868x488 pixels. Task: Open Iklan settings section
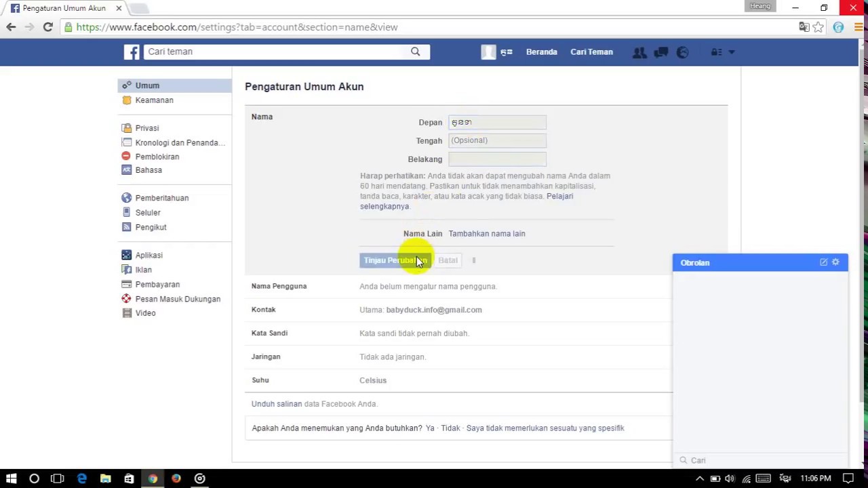143,270
